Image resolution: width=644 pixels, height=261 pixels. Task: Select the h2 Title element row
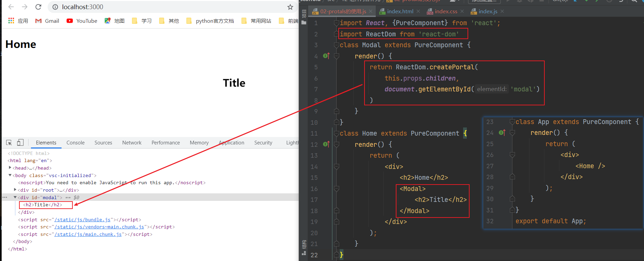point(43,205)
